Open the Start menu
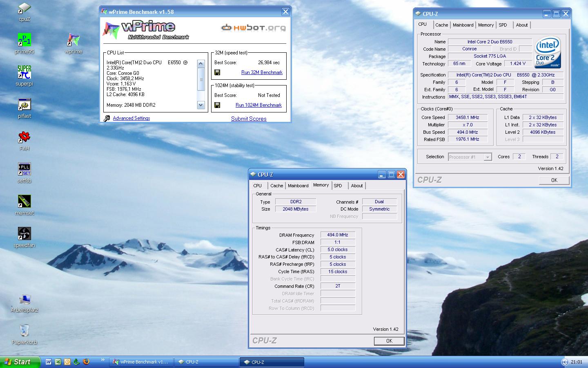The image size is (588, 368). [20, 362]
